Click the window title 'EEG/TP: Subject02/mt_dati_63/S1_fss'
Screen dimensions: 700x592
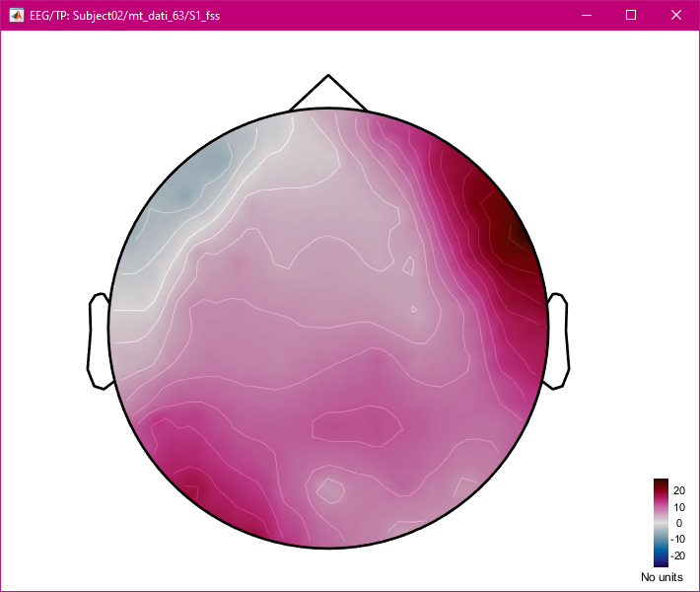coord(124,16)
